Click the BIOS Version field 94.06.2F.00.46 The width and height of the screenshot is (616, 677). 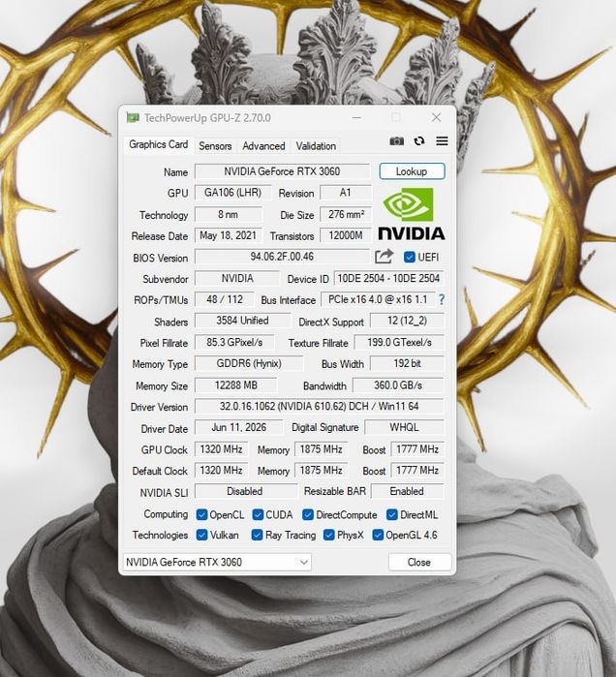[x=282, y=257]
